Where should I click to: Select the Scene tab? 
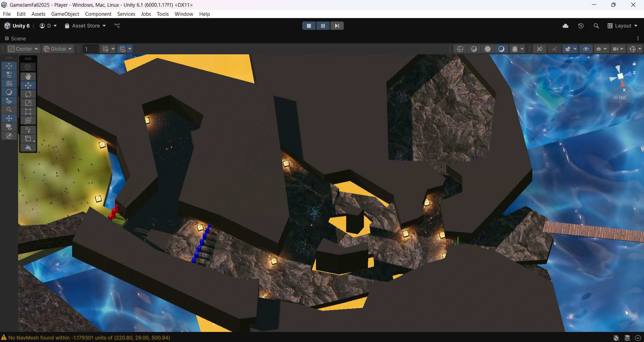click(15, 38)
